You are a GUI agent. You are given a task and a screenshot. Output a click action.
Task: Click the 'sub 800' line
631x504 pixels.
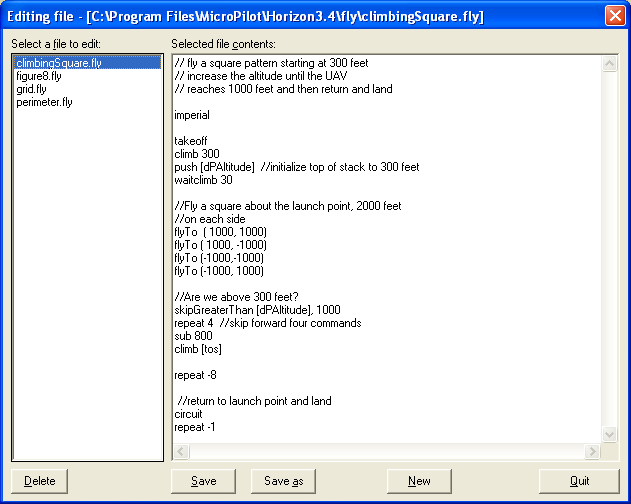coord(193,336)
